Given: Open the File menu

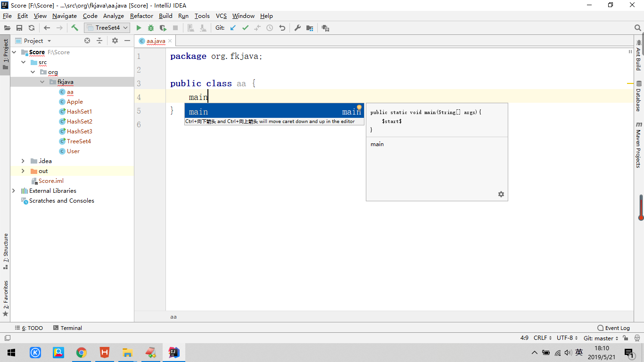Looking at the screenshot, I should [x=7, y=16].
